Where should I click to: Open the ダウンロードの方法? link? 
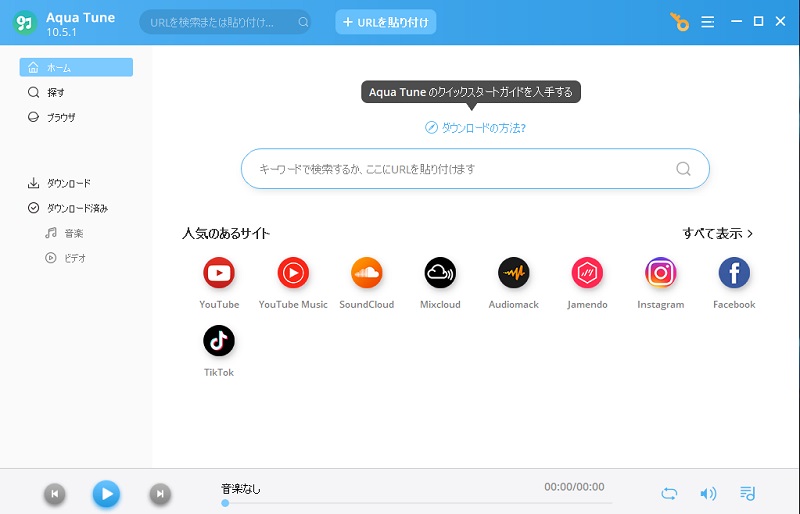tap(476, 128)
